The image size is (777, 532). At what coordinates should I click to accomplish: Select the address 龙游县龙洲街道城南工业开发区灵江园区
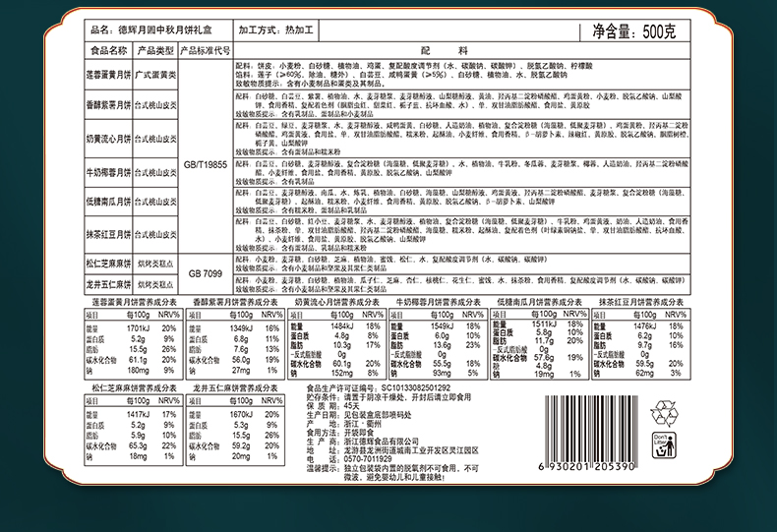point(411,450)
